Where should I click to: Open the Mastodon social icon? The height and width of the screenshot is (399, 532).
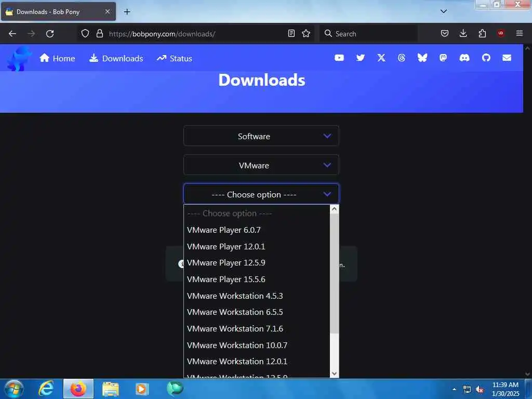(443, 58)
